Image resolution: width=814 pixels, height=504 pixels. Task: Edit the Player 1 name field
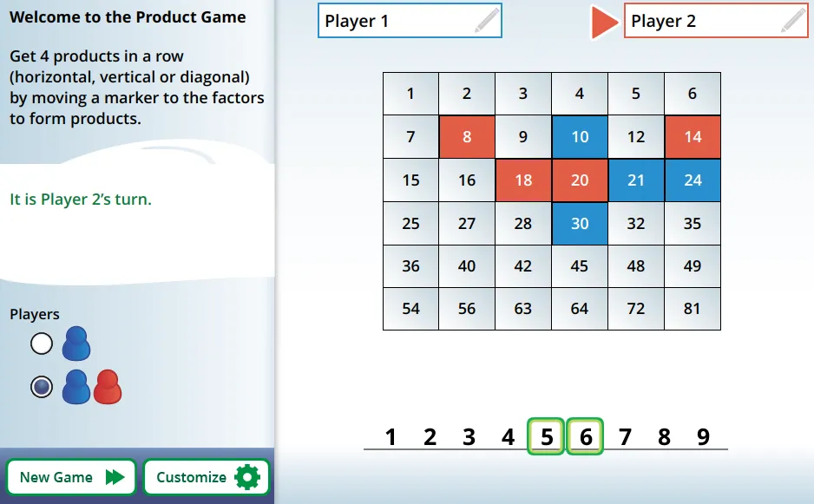click(x=395, y=21)
